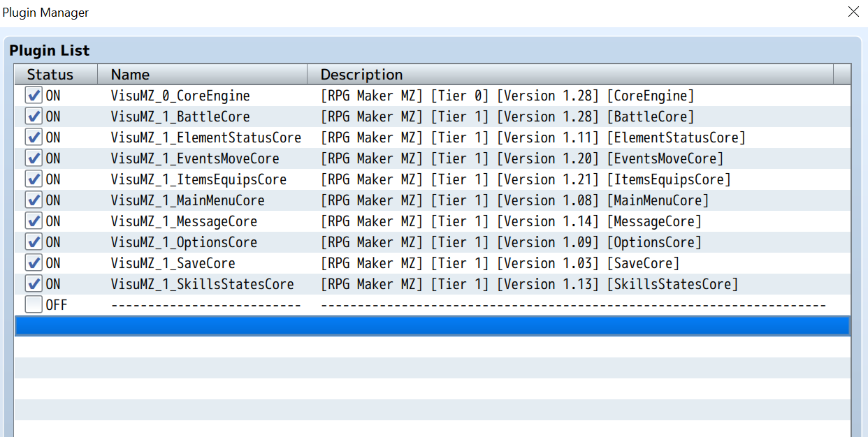Click description with Version 1.03 [SaveCore]
Screen dimensions: 868x437
coord(500,263)
